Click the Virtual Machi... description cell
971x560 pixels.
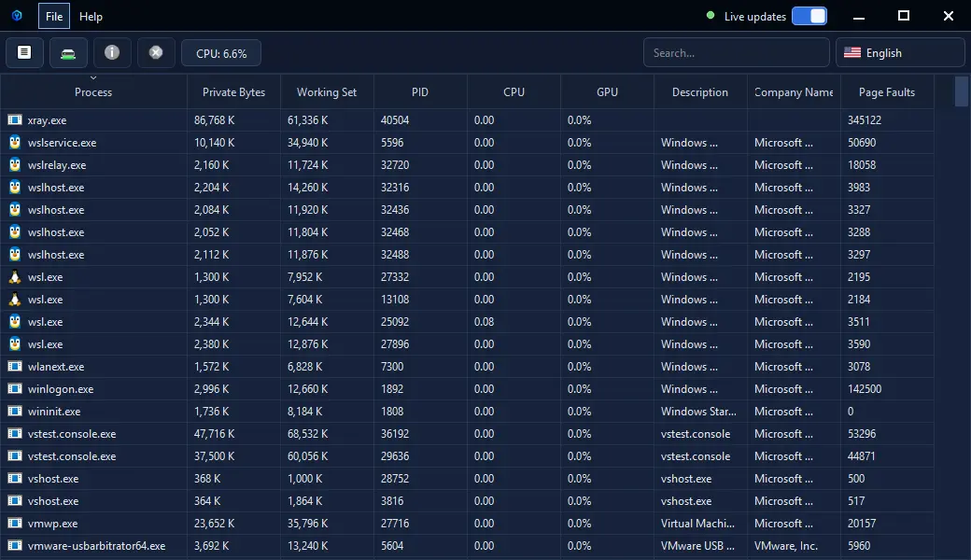click(x=698, y=524)
